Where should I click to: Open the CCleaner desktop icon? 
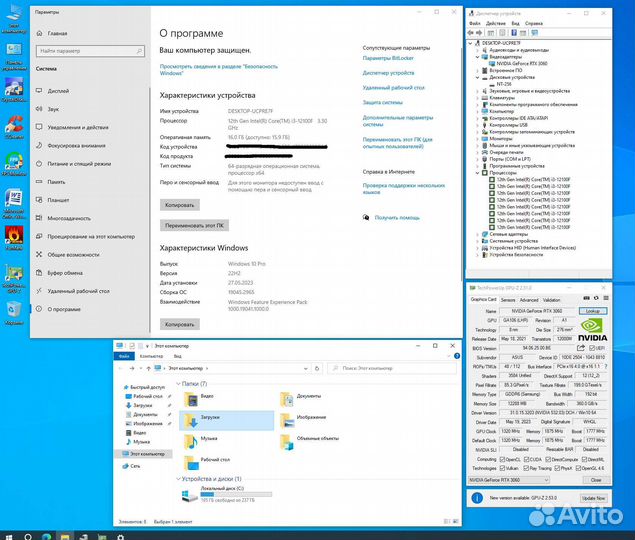point(14,127)
